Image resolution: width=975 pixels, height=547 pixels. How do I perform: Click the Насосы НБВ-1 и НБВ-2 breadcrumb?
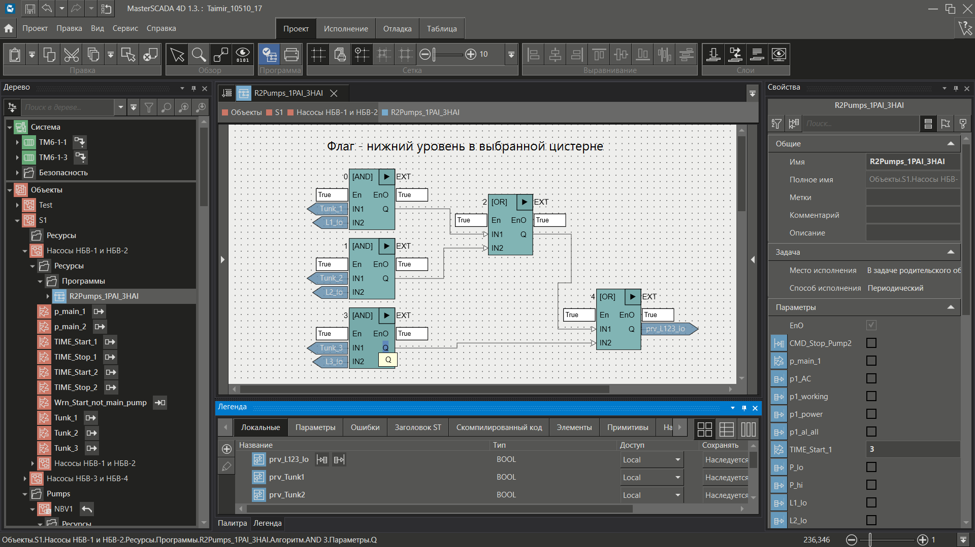[336, 113]
